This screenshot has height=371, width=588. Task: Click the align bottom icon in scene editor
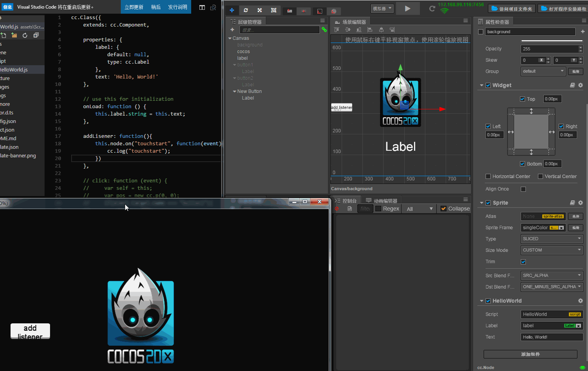[x=359, y=30]
